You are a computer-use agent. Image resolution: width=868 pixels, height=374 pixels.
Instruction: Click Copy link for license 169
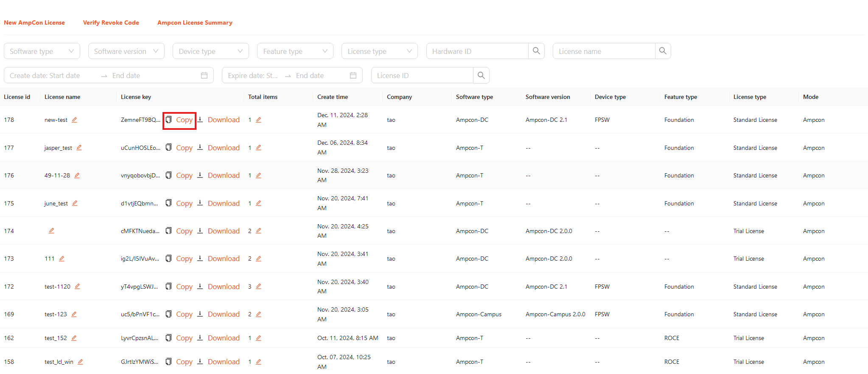click(x=184, y=314)
